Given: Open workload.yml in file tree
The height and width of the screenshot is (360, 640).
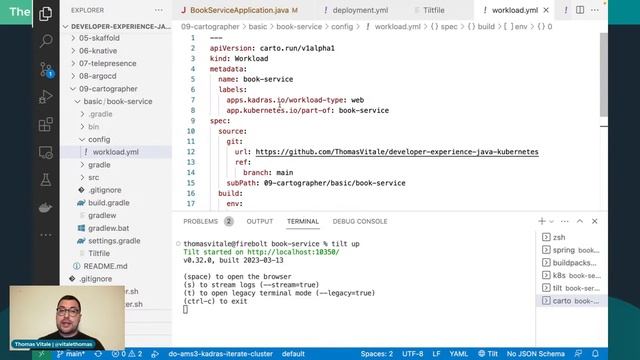Looking at the screenshot, I should 117,152.
